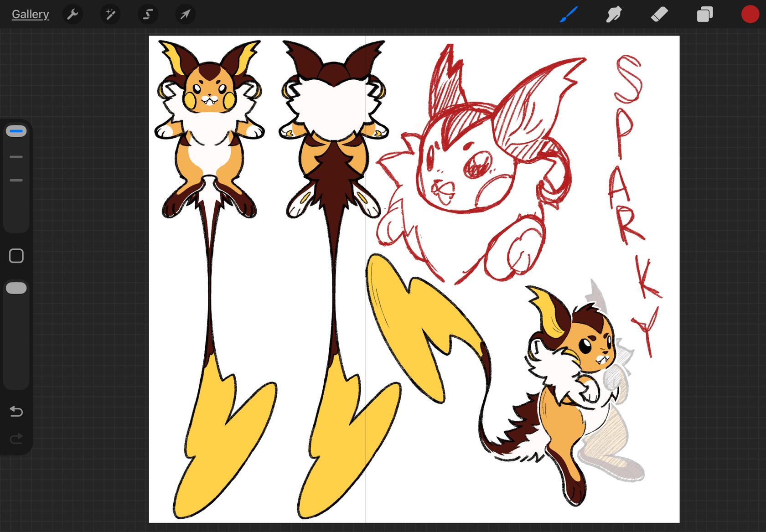Redo the last undone action
This screenshot has height=532, width=766.
point(16,439)
